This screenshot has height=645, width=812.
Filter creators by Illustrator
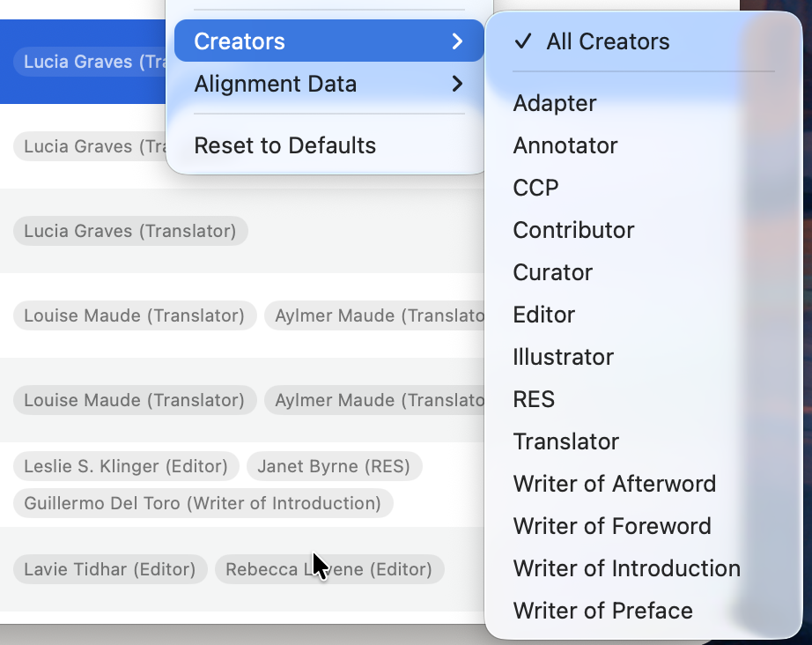click(x=643, y=357)
